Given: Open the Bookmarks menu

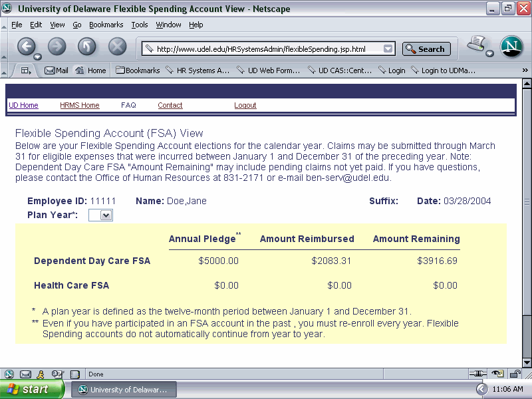Looking at the screenshot, I should pyautogui.click(x=106, y=25).
